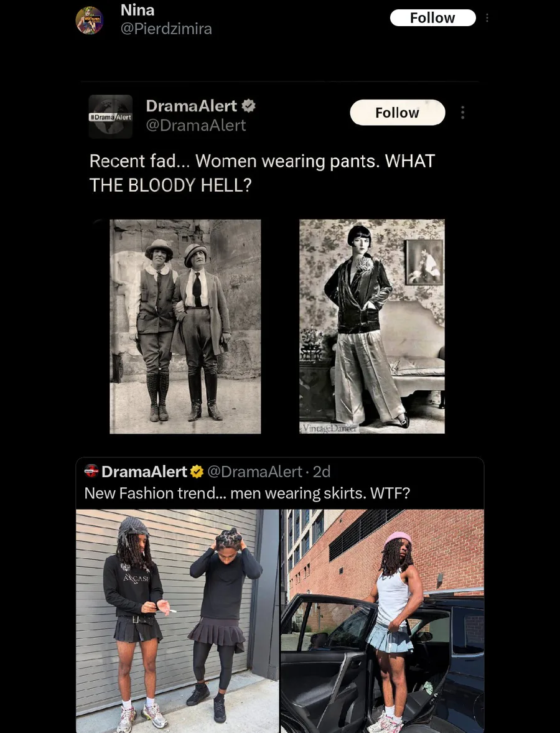The width and height of the screenshot is (560, 733).
Task: Open VintageDancer photo of woman in wide pants
Action: (x=372, y=326)
